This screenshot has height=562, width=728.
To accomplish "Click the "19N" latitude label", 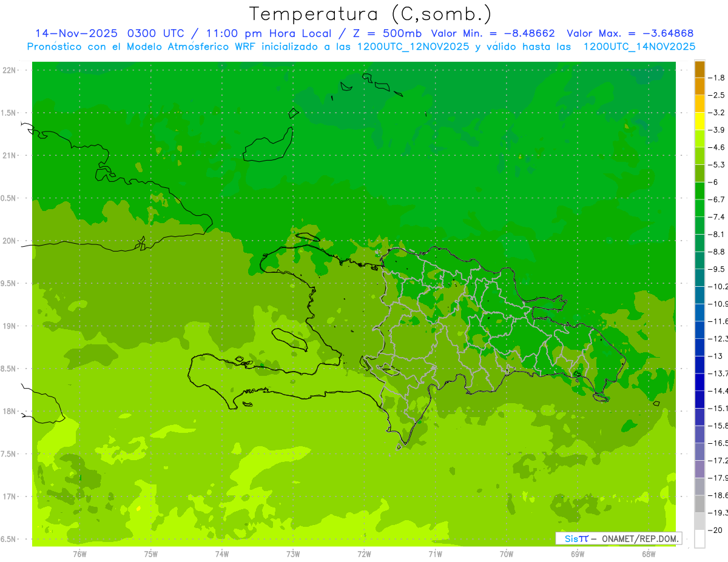I will pyautogui.click(x=9, y=326).
